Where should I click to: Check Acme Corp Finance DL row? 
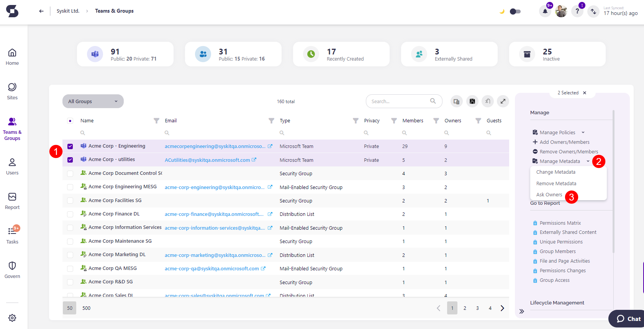[70, 214]
